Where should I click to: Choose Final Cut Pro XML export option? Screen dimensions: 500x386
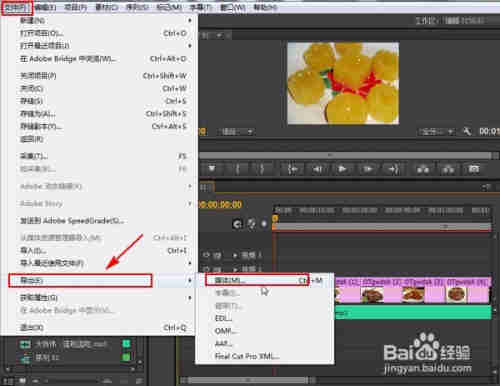pyautogui.click(x=247, y=356)
